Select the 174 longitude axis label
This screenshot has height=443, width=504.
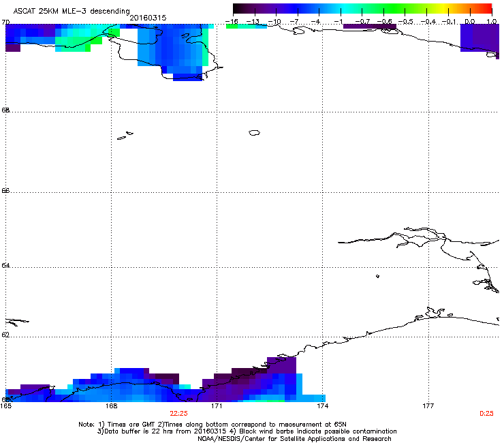[x=323, y=406]
